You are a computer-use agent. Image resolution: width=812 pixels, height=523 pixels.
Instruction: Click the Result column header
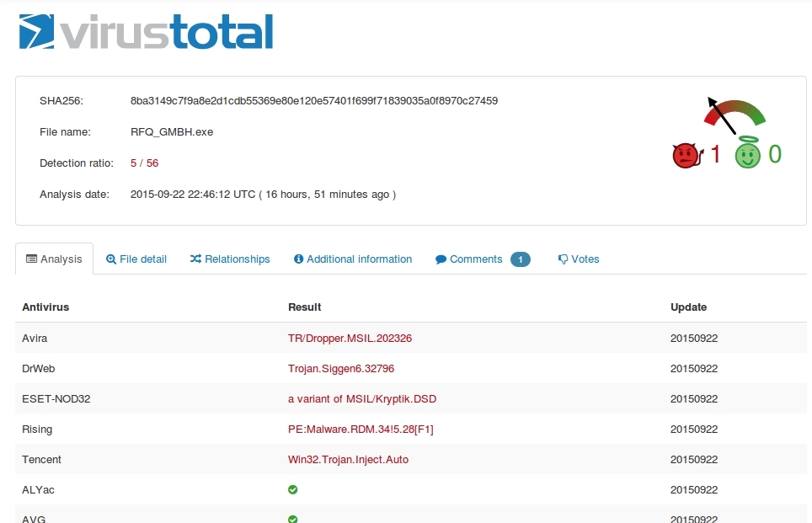pos(305,307)
